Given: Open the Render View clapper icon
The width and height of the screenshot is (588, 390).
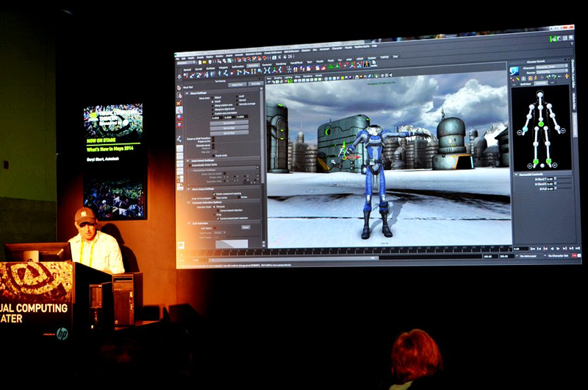Looking at the screenshot, I should 274,58.
